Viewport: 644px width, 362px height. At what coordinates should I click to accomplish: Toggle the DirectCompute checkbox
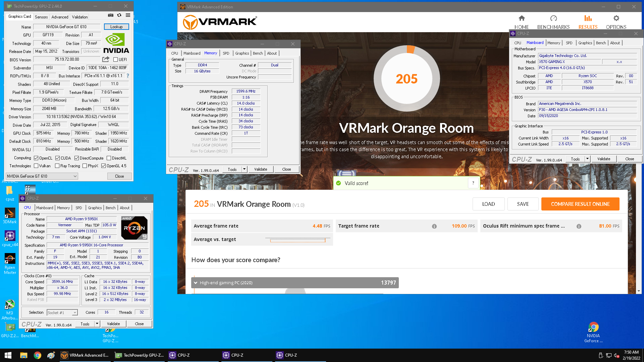pos(76,158)
